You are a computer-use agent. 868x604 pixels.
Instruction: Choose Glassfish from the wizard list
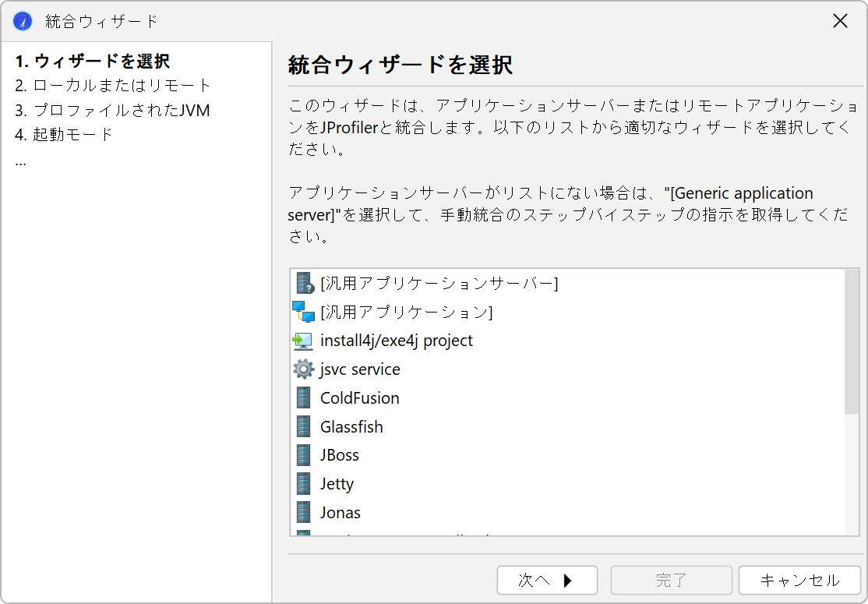(x=567, y=427)
